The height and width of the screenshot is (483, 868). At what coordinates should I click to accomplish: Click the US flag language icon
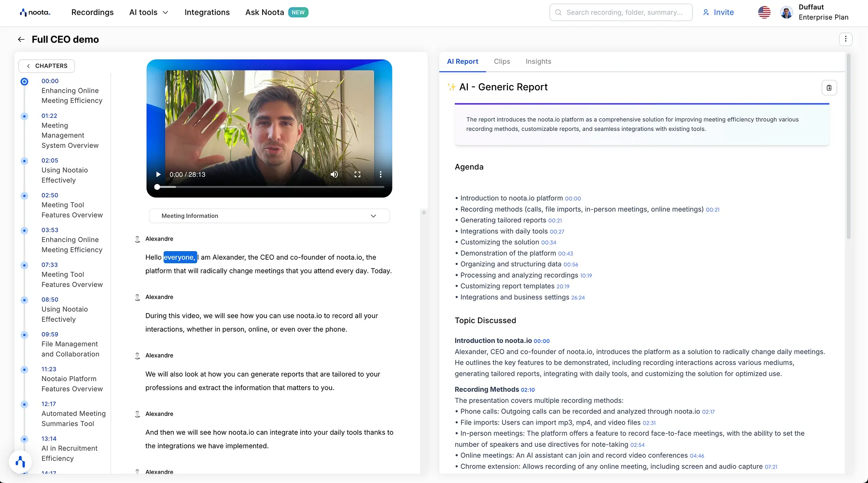click(x=763, y=12)
